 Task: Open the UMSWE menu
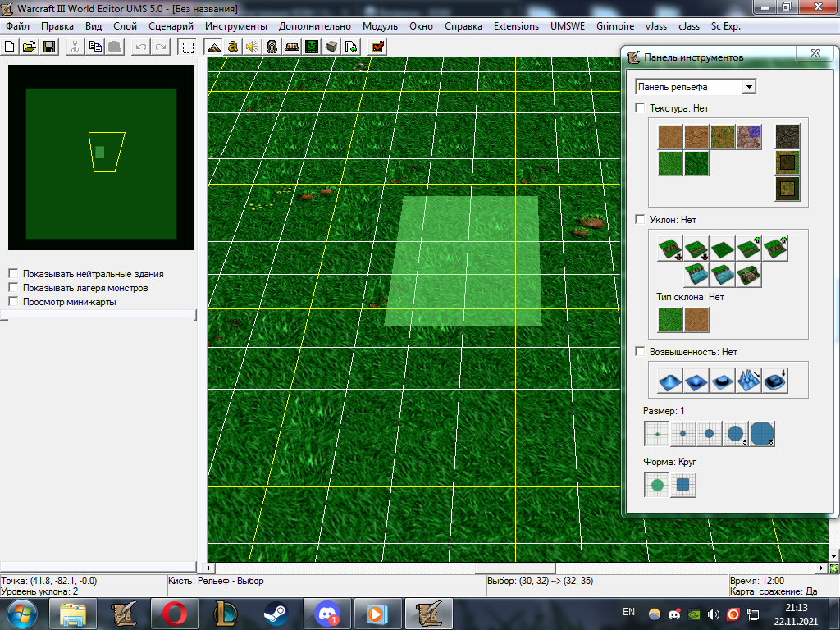pyautogui.click(x=568, y=26)
